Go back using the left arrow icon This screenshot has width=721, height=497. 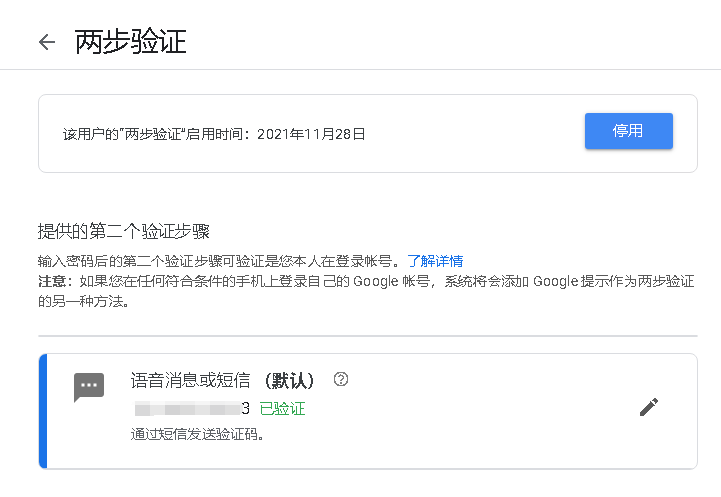click(47, 42)
